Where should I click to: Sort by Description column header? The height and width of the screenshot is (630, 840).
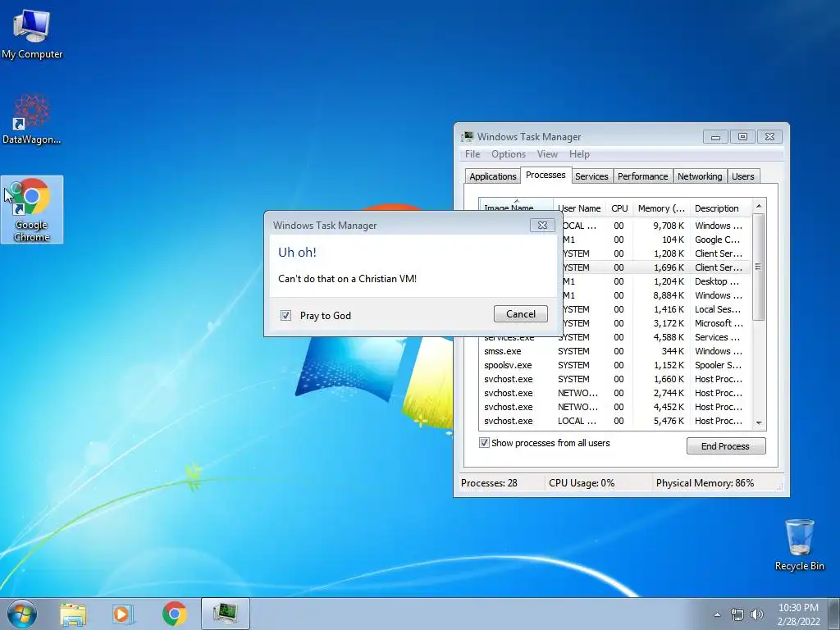(720, 208)
